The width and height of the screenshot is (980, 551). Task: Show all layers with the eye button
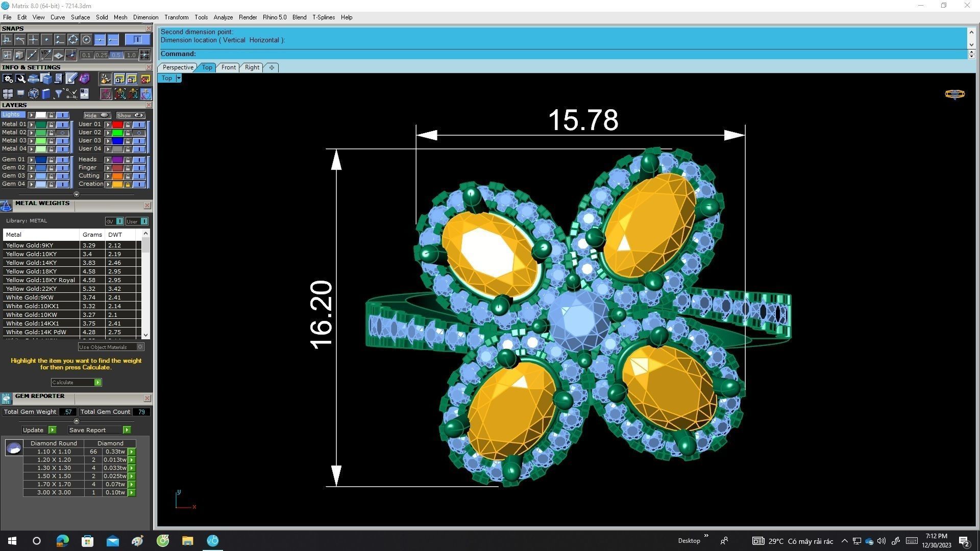131,115
